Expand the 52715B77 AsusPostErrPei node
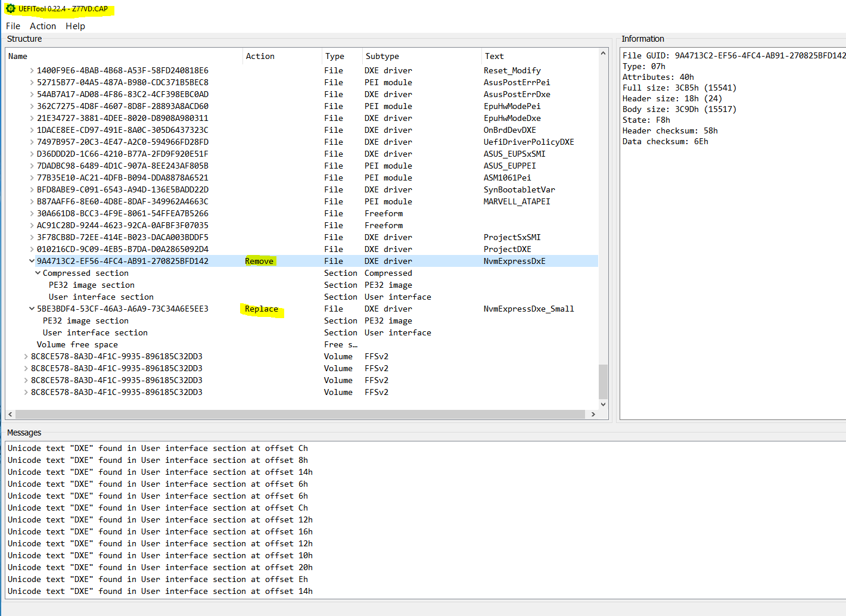Screen dimensions: 846x616 click(x=32, y=82)
